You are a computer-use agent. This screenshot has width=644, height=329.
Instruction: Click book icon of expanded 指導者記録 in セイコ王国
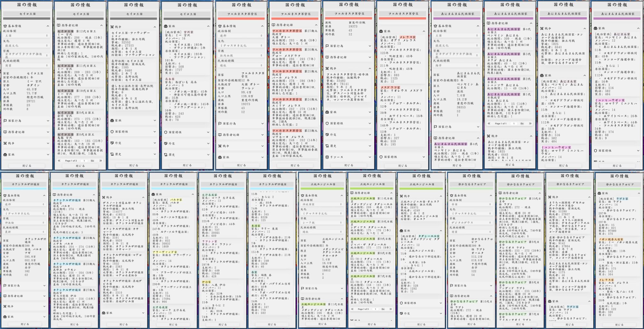pos(59,25)
